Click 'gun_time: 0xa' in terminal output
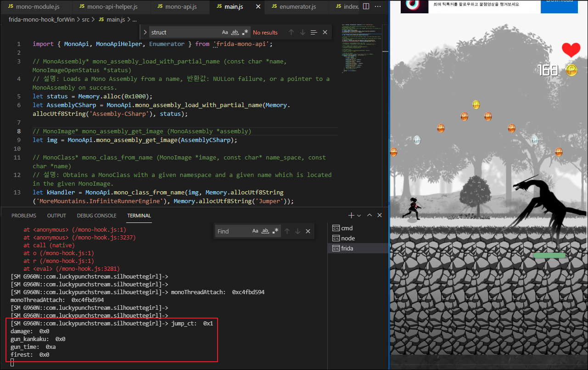 coord(33,347)
